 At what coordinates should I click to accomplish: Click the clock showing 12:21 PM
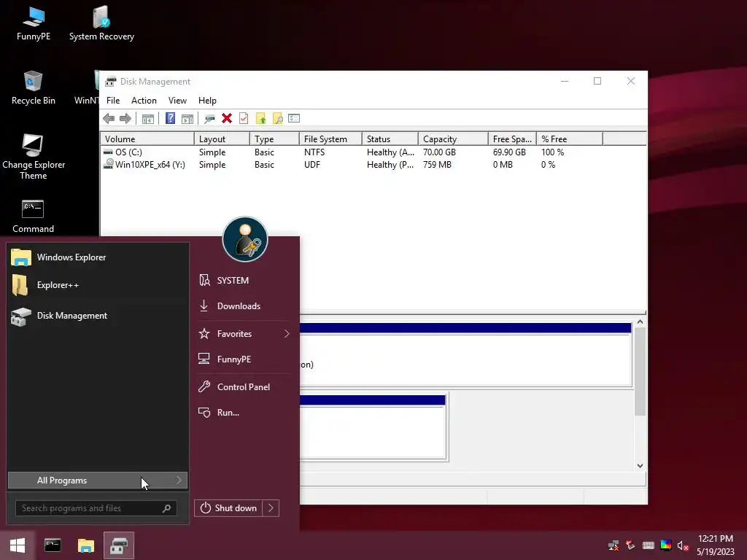coord(716,539)
